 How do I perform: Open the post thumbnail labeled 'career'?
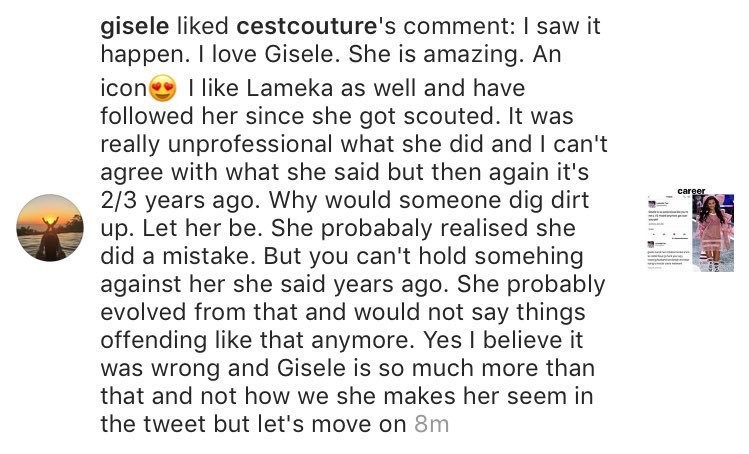pyautogui.click(x=690, y=233)
